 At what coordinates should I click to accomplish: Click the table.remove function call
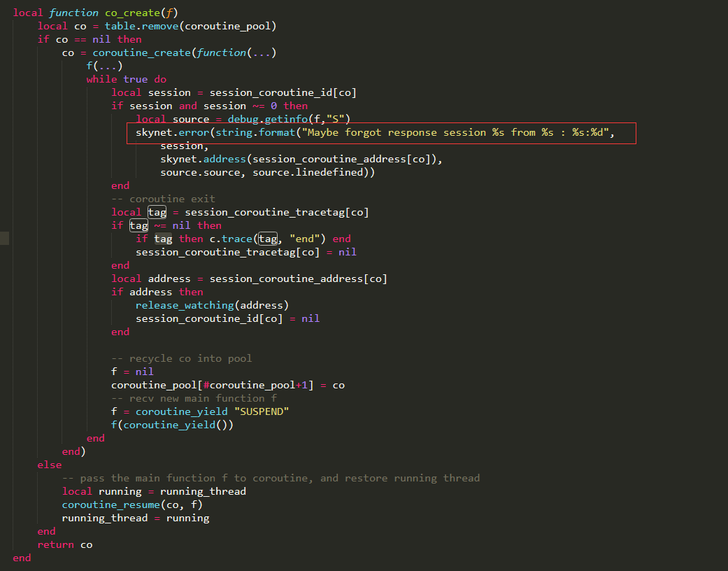pos(146,25)
